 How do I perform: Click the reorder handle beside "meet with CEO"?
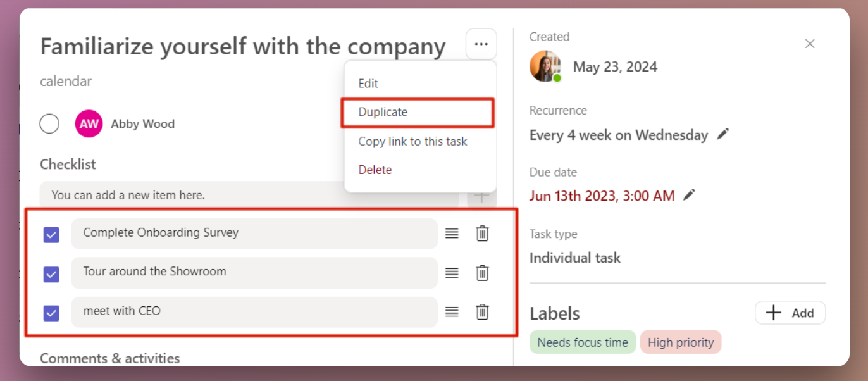(452, 312)
